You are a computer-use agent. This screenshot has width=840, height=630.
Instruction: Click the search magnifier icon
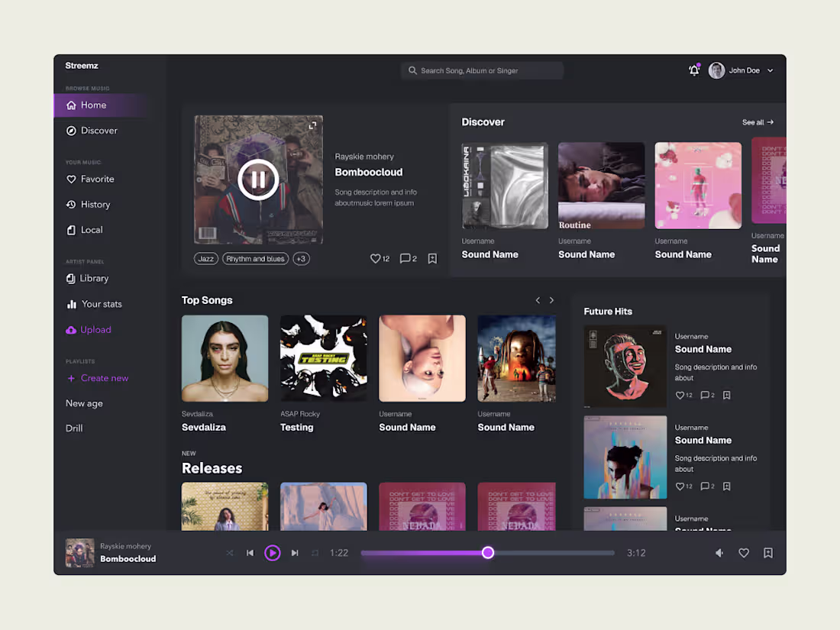(412, 71)
